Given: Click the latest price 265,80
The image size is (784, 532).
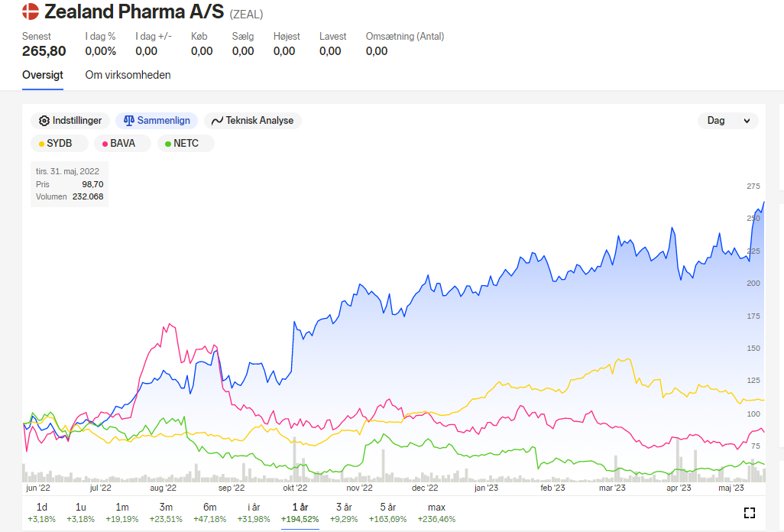Looking at the screenshot, I should coord(44,51).
